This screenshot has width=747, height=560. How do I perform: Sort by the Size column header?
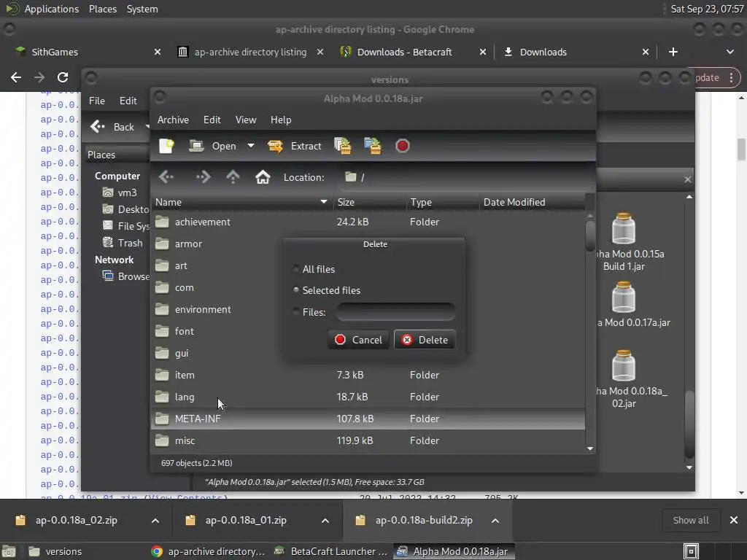point(369,203)
